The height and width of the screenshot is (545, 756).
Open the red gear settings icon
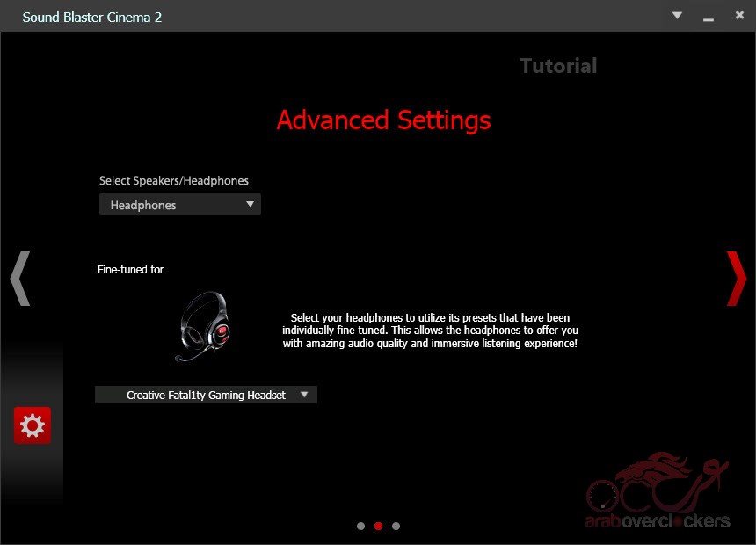pyautogui.click(x=33, y=426)
